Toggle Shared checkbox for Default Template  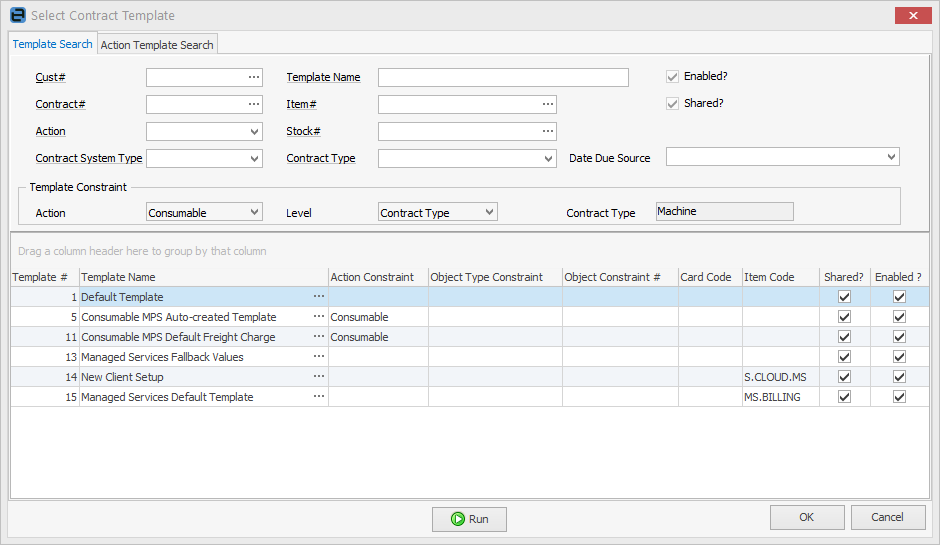pos(844,297)
